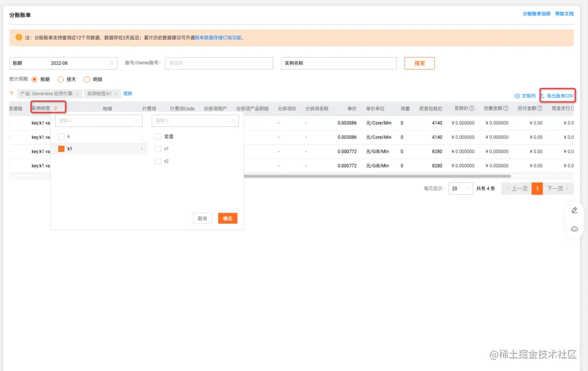Click the 2022-08 billing period field
The image size is (588, 371).
click(82, 63)
